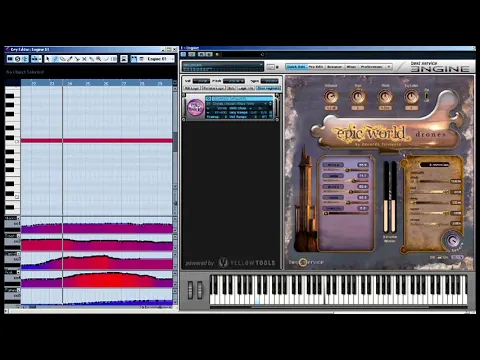This screenshot has height=360, width=480.
Task: Adjust the purple reverb knob
Action: pyautogui.click(x=452, y=239)
